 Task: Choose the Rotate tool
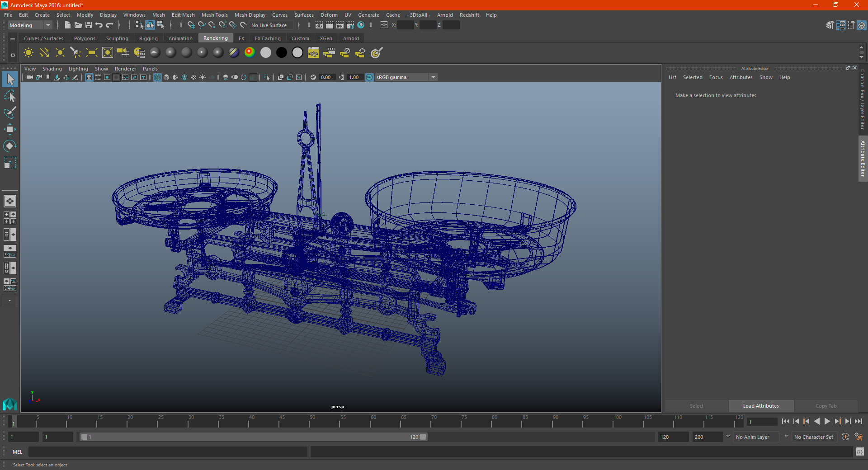click(x=9, y=146)
